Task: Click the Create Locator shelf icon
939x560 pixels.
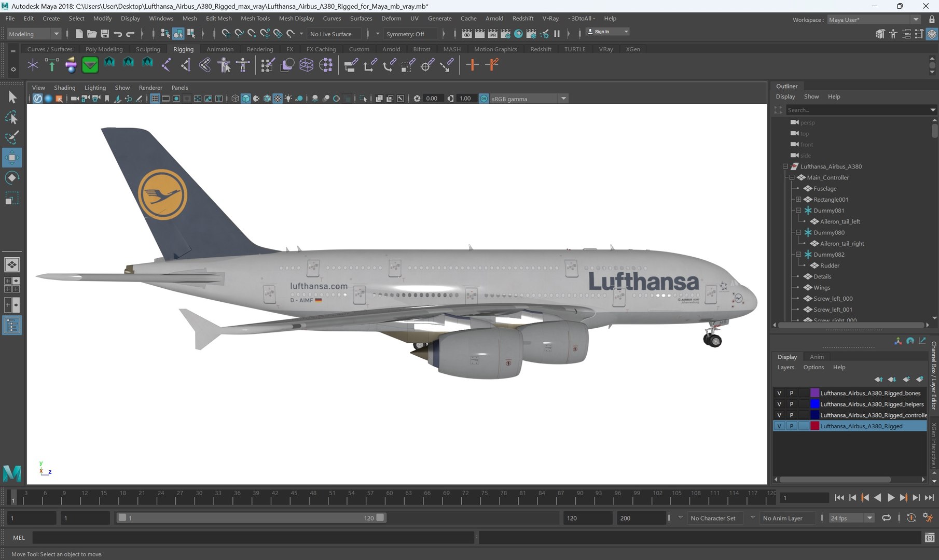Action: 33,65
